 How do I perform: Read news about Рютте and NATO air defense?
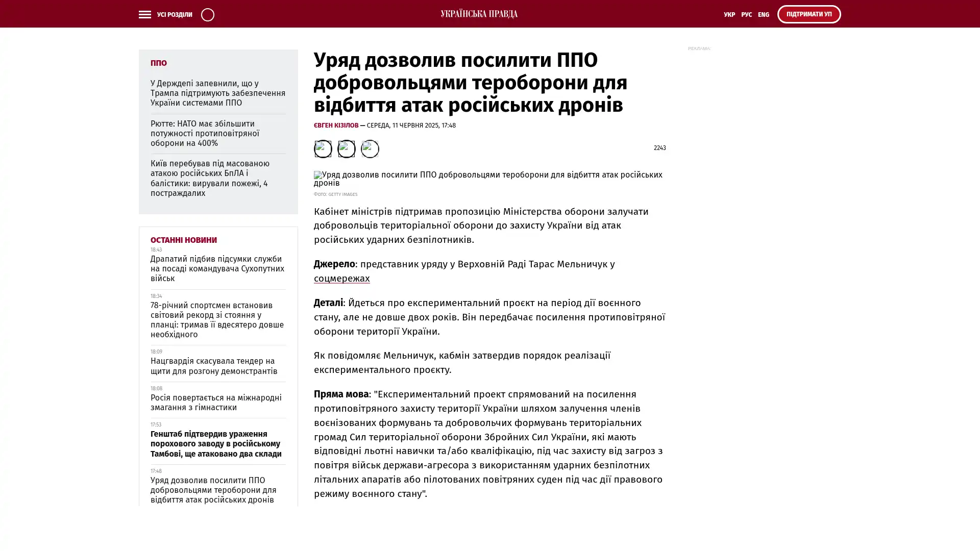point(205,133)
